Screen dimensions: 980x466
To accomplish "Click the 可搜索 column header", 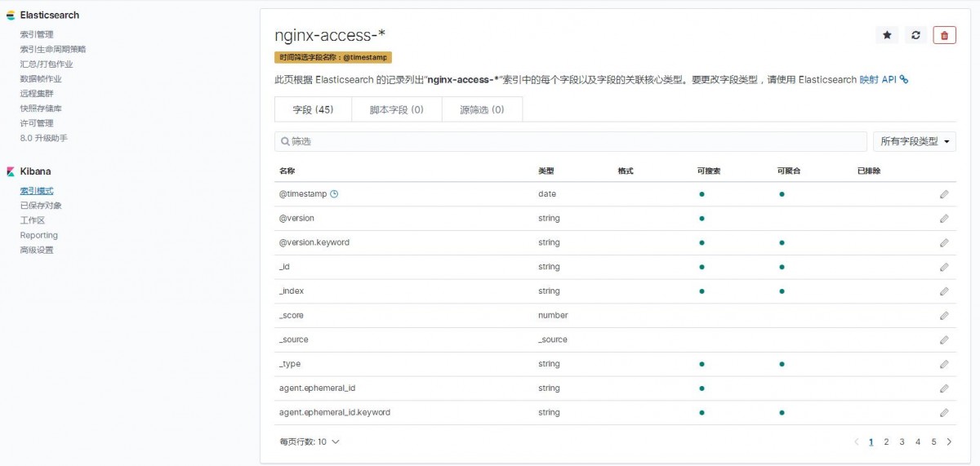I will pyautogui.click(x=709, y=171).
